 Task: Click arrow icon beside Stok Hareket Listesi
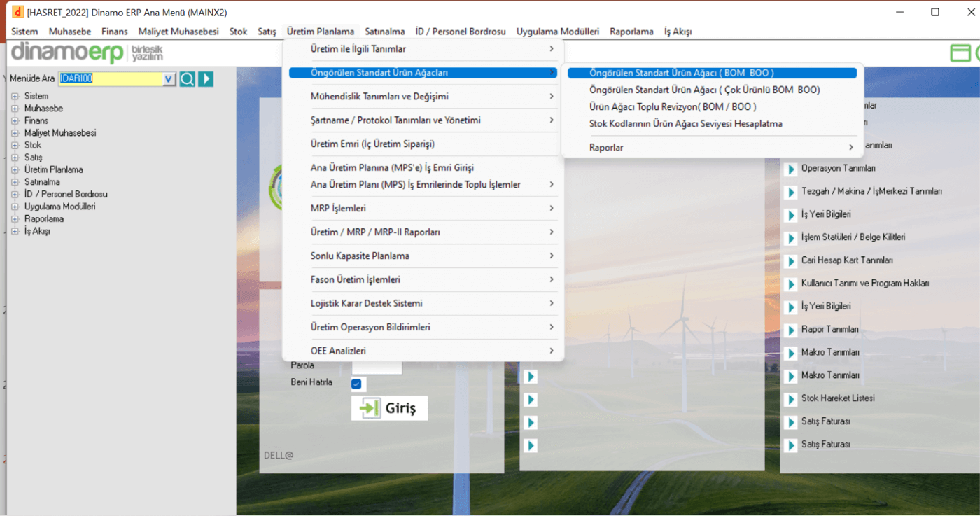pos(790,400)
